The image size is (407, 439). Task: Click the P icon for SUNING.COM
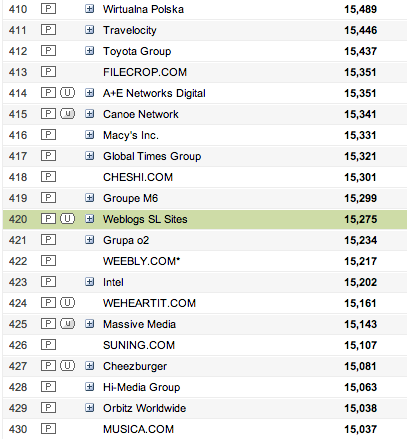48,345
